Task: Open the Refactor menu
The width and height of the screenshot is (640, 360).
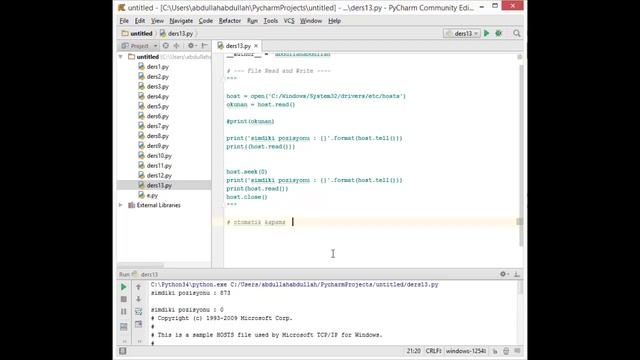Action: [x=230, y=21]
